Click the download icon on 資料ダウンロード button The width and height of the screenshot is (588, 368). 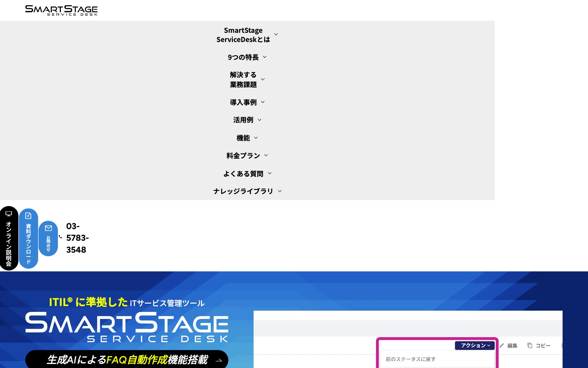(x=28, y=216)
